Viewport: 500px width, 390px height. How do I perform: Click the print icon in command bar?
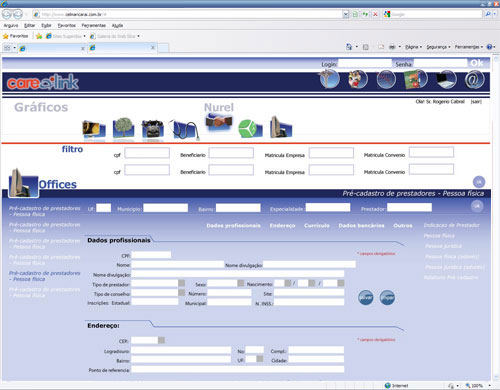tap(392, 47)
